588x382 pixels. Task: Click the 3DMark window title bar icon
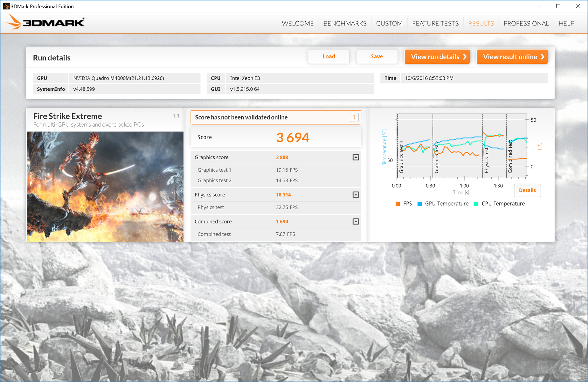pos(6,6)
